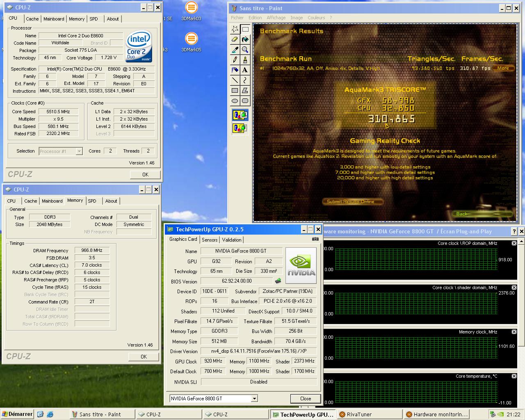525x420 pixels.
Task: Click OK in the lower CPU-Z Memory window
Action: [144, 357]
